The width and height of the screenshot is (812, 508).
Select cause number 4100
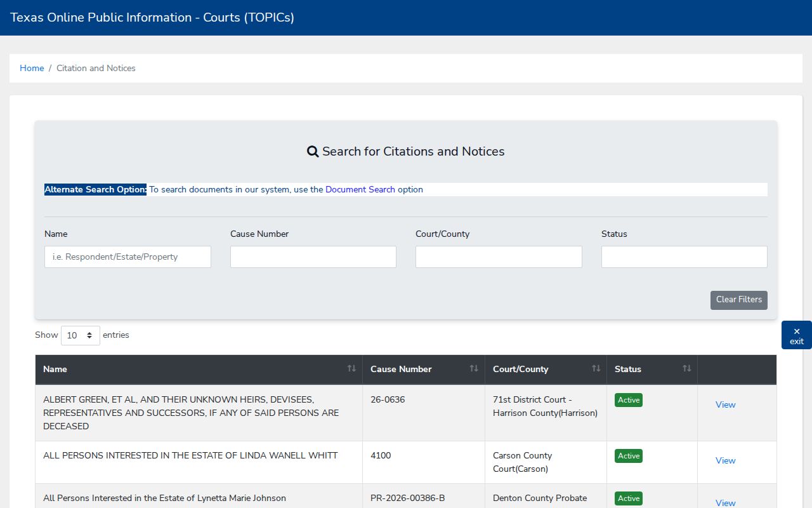coord(381,455)
